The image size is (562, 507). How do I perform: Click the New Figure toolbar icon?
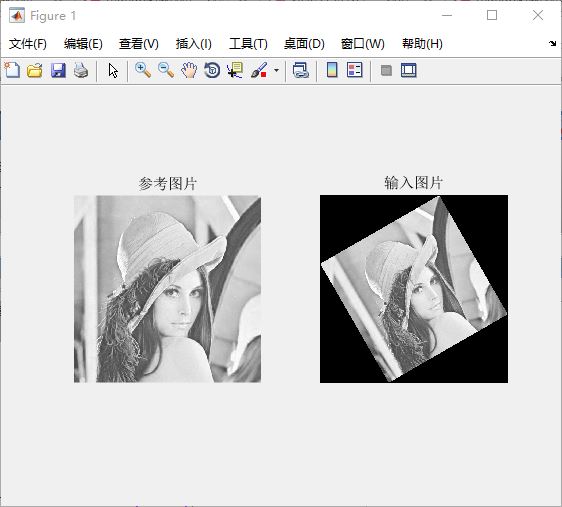12,70
